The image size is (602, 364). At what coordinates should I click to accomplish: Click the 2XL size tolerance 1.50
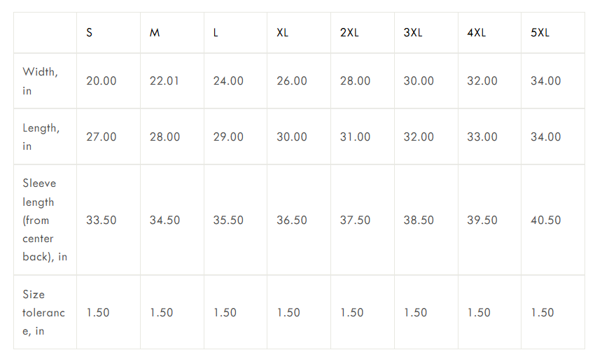[x=352, y=313]
